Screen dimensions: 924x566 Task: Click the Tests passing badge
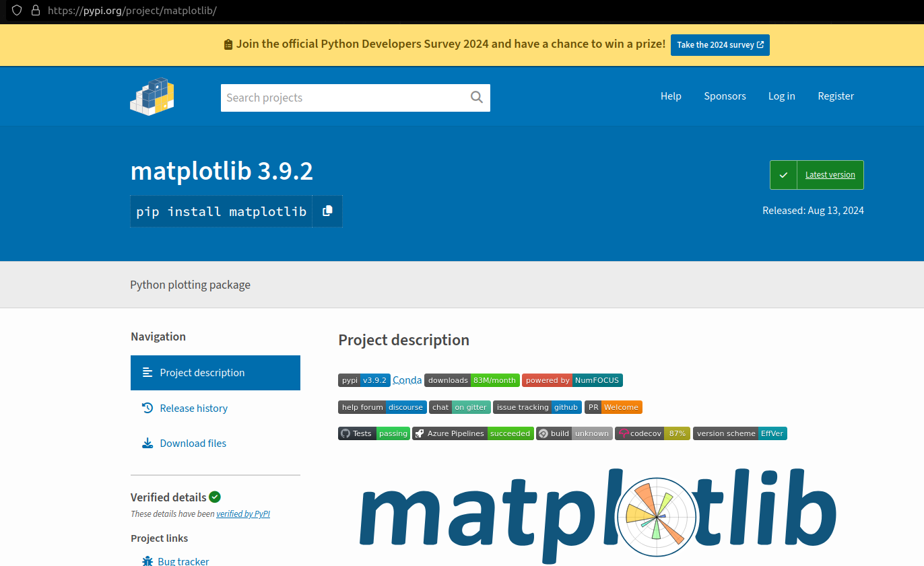point(374,433)
